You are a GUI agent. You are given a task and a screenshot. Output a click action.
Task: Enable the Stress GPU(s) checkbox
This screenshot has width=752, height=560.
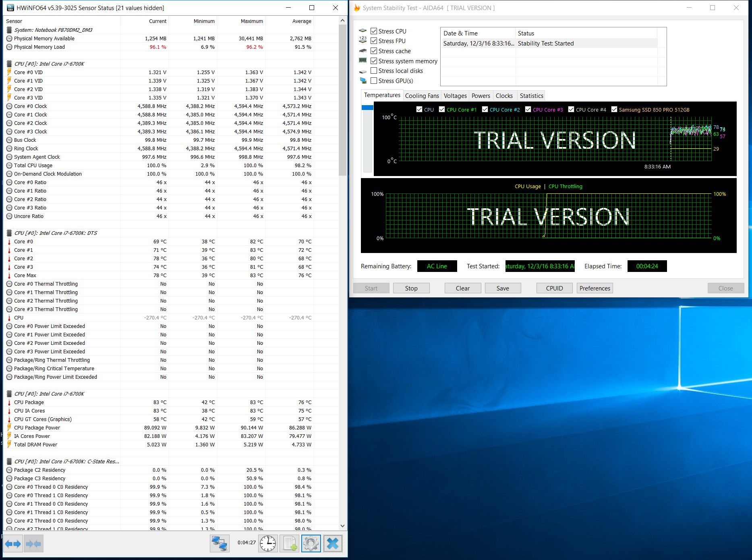[374, 81]
